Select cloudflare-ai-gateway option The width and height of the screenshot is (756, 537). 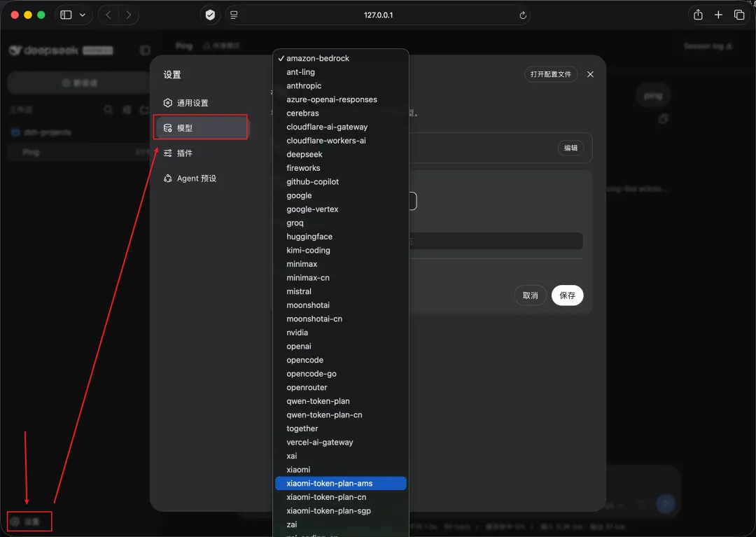coord(340,127)
